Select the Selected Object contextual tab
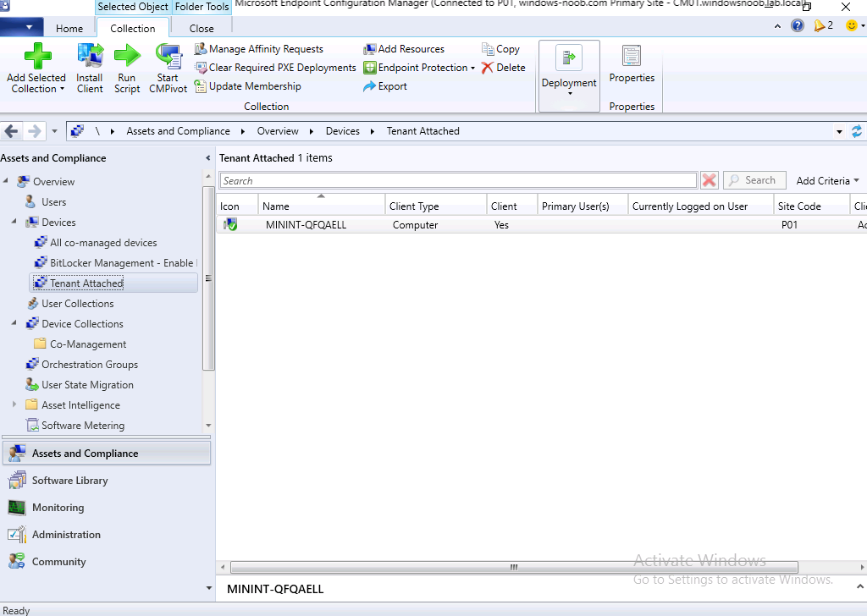Image resolution: width=867 pixels, height=616 pixels. click(133, 7)
